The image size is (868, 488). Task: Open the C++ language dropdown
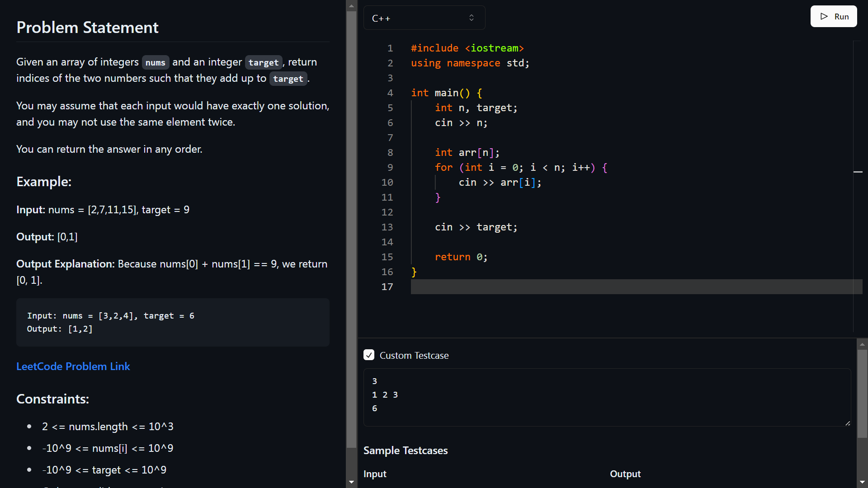(x=424, y=18)
